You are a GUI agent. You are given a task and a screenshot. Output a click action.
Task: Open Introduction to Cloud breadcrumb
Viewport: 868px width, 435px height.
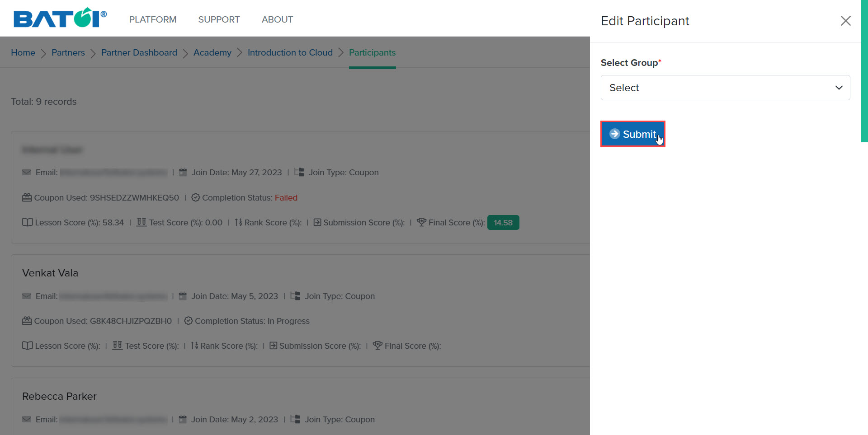(290, 52)
